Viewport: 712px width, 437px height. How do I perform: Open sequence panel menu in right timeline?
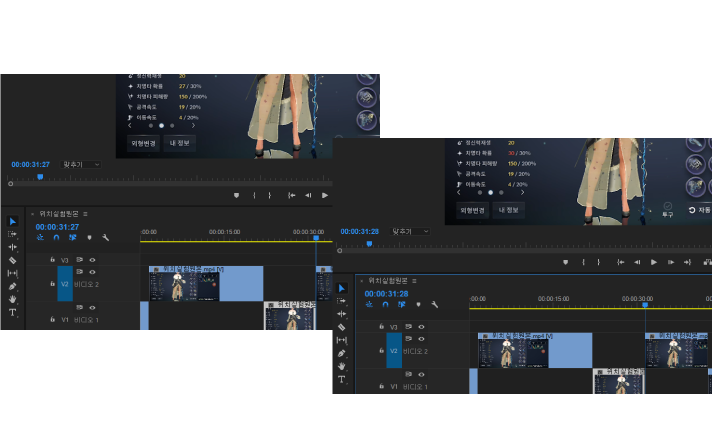tap(414, 280)
